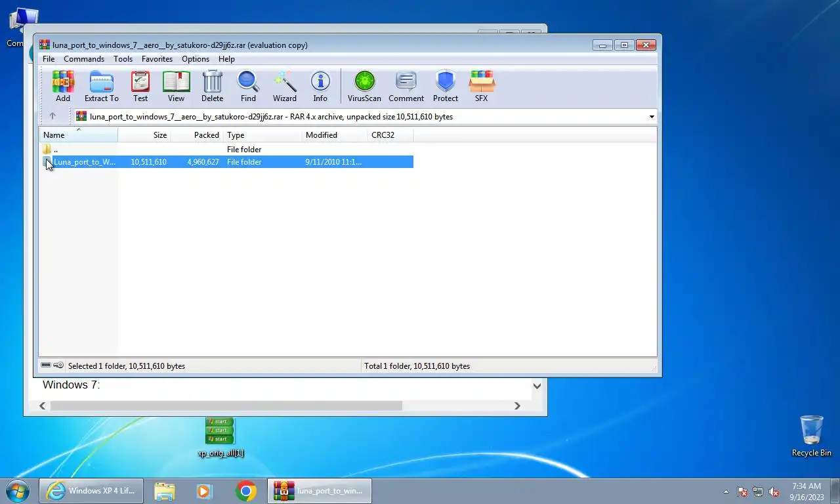The image size is (840, 504).
Task: Click the 9/11/2010 modified date cell
Action: pos(333,162)
